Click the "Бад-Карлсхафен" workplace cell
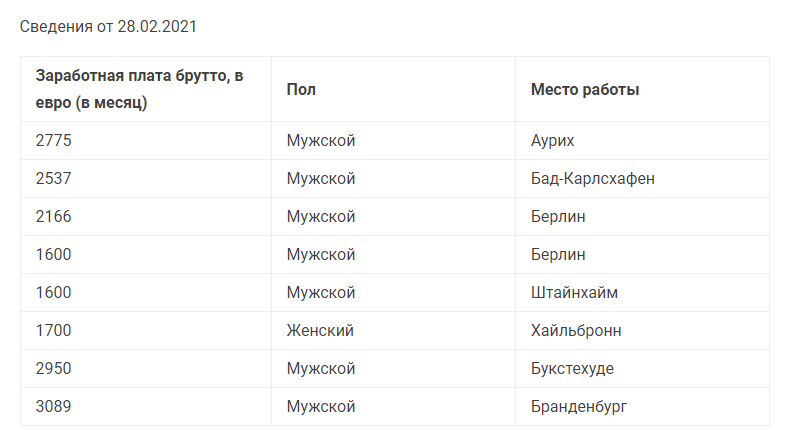This screenshot has width=790, height=430. (593, 179)
